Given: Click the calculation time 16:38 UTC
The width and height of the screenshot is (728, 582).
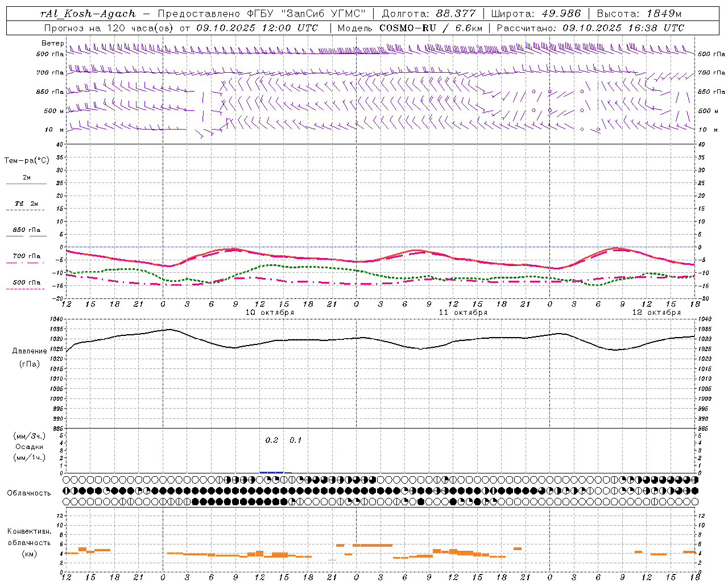Looking at the screenshot, I should click(655, 27).
